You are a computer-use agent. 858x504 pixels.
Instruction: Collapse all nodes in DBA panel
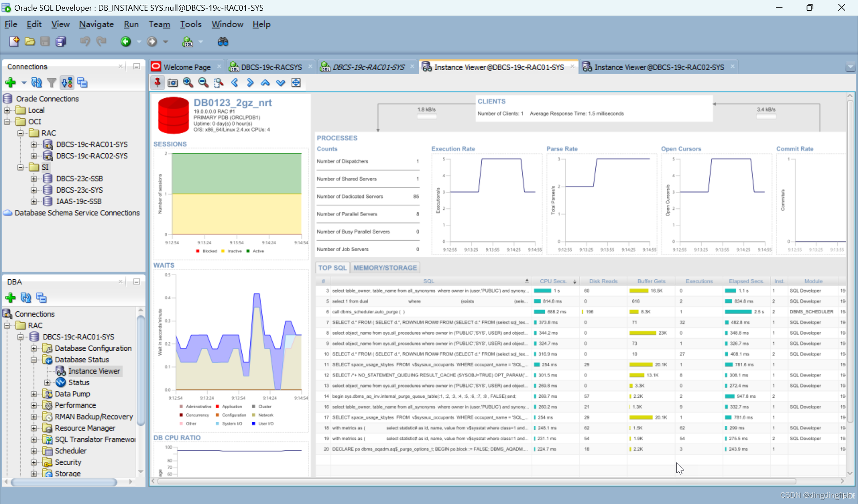pos(41,298)
